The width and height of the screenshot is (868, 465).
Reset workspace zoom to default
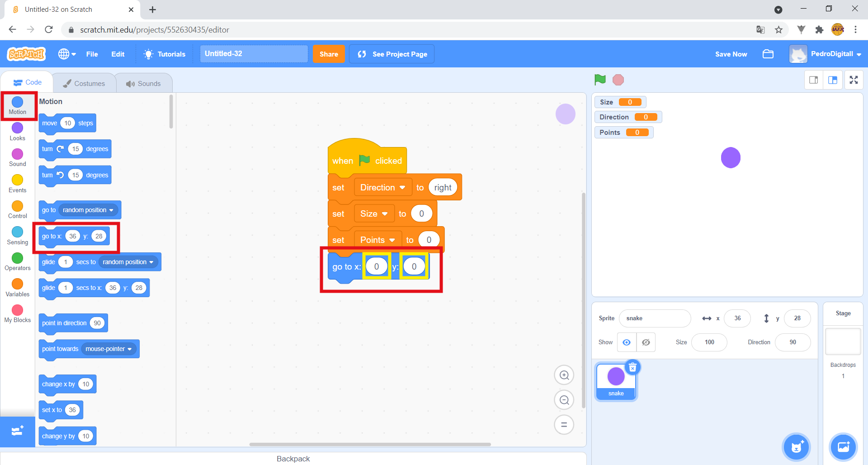point(564,425)
